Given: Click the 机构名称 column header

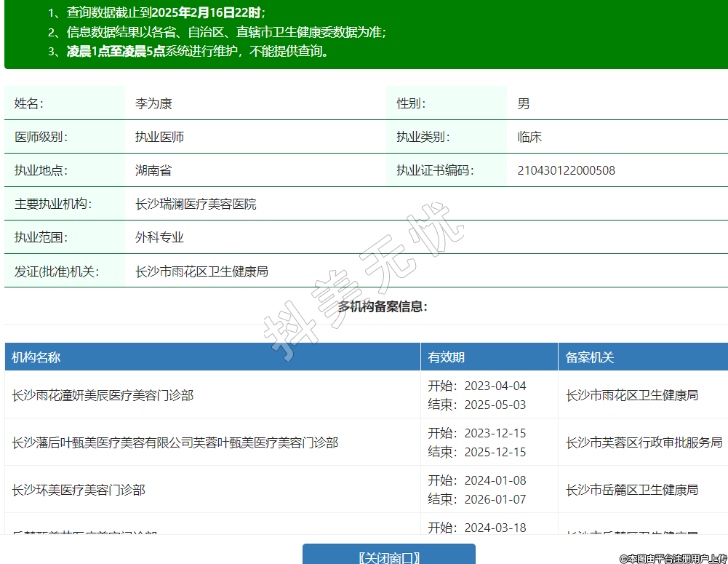Looking at the screenshot, I should [36, 357].
